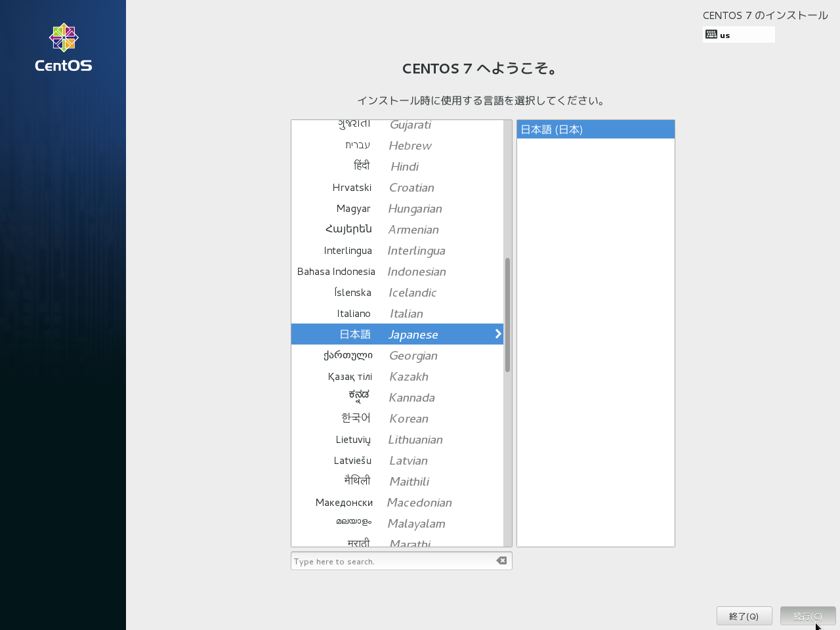Open the us keyboard layout indicator
Image resolution: width=840 pixels, height=630 pixels.
coord(738,35)
